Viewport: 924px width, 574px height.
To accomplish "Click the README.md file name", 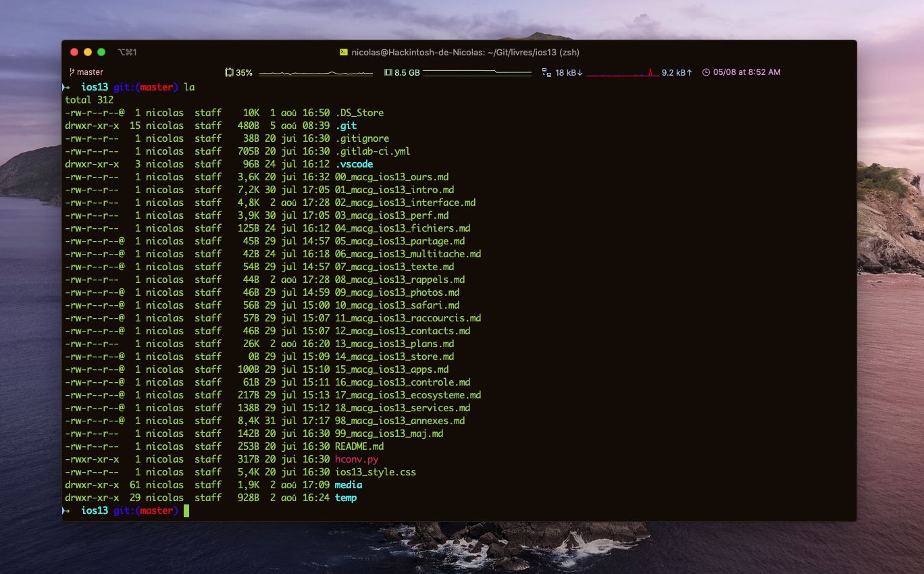I will 359,446.
